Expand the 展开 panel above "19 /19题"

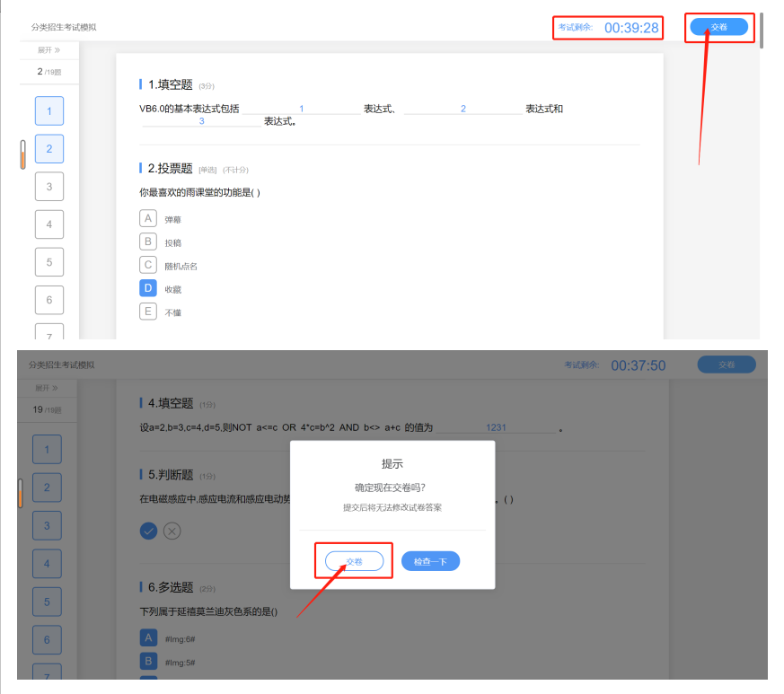47,388
